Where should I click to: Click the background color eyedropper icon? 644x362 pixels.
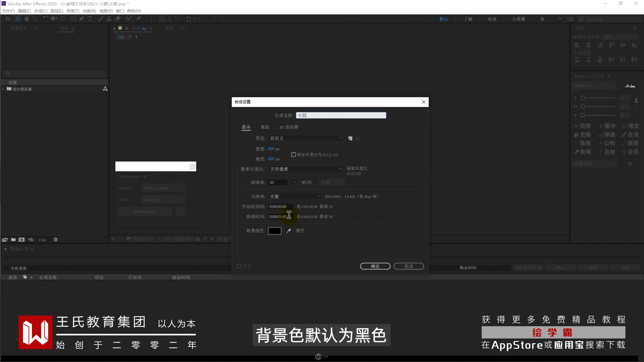coord(288,231)
